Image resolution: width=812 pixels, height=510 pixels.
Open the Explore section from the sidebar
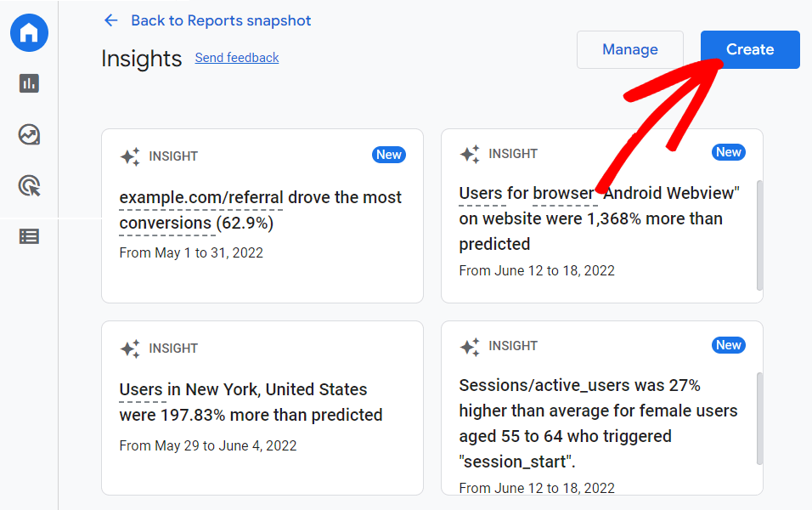pyautogui.click(x=29, y=134)
